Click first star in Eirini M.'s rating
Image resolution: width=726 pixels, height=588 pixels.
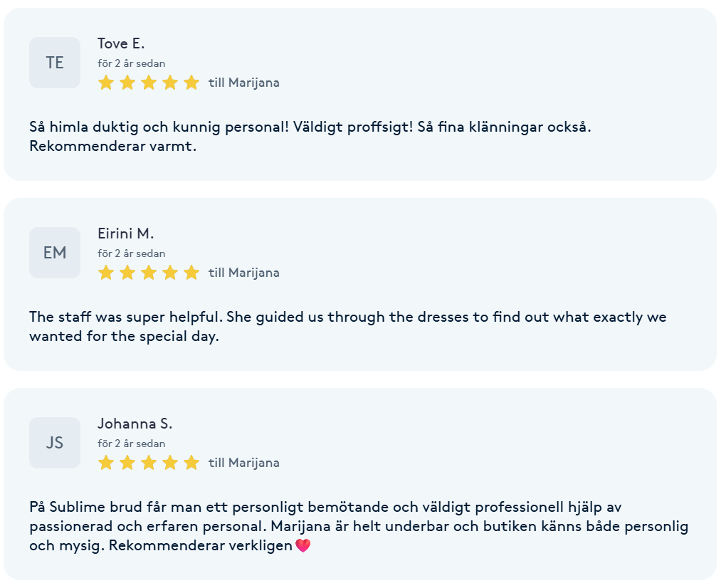[x=106, y=273]
